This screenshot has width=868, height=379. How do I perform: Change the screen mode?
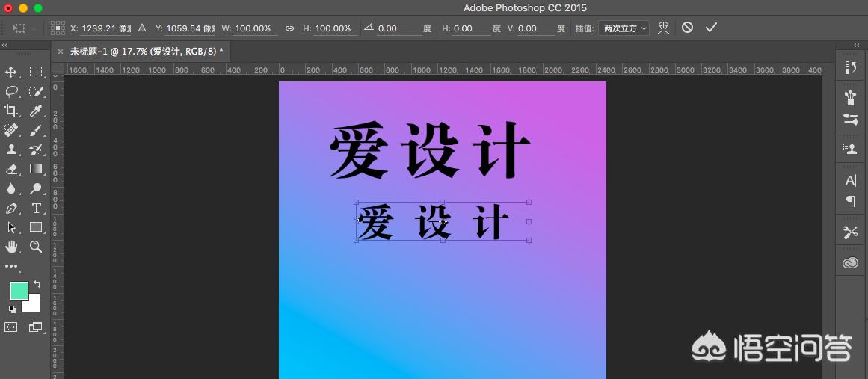coord(36,327)
